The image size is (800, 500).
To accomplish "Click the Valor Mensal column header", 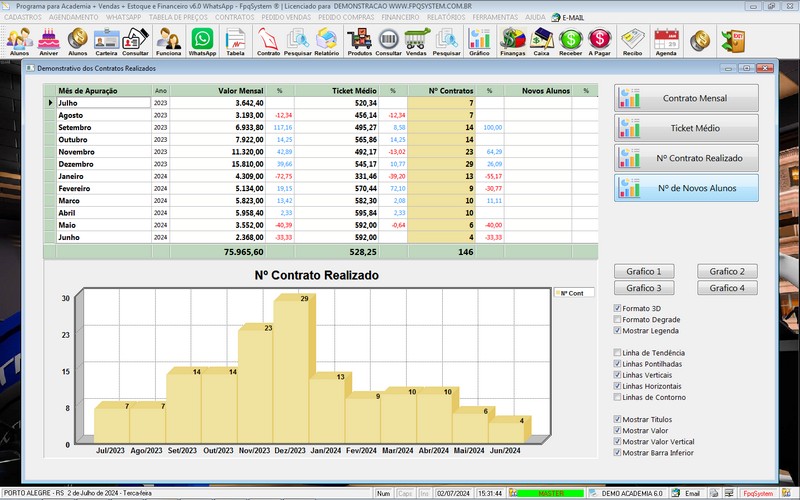I will [218, 91].
